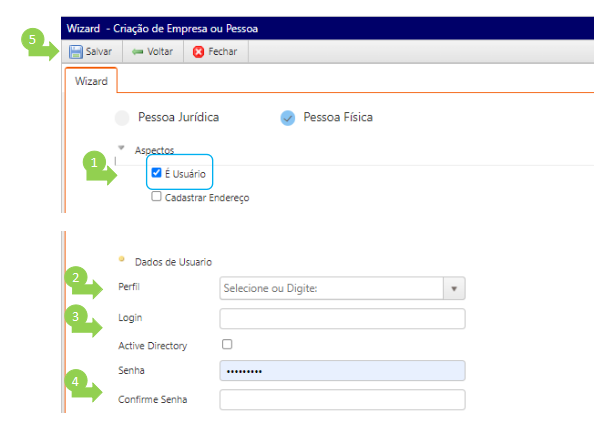
Task: Click the green step 5 marker
Action: coord(33,40)
